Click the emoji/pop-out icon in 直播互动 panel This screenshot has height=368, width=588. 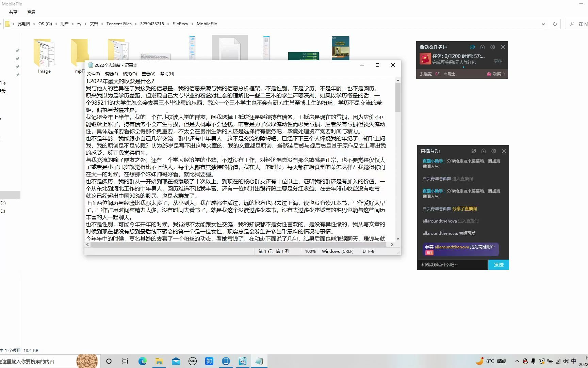(473, 151)
